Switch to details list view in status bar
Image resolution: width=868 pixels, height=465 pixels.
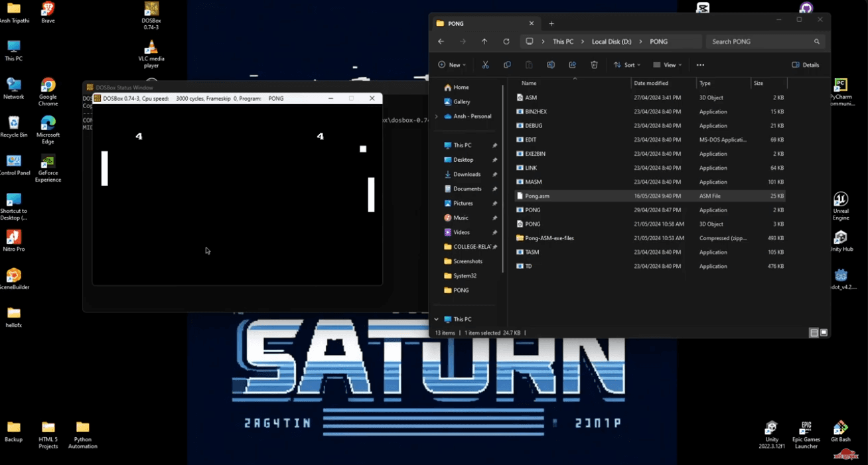click(814, 333)
